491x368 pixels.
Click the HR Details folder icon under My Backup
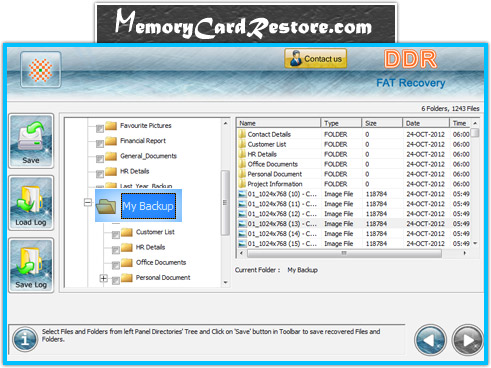coord(127,247)
